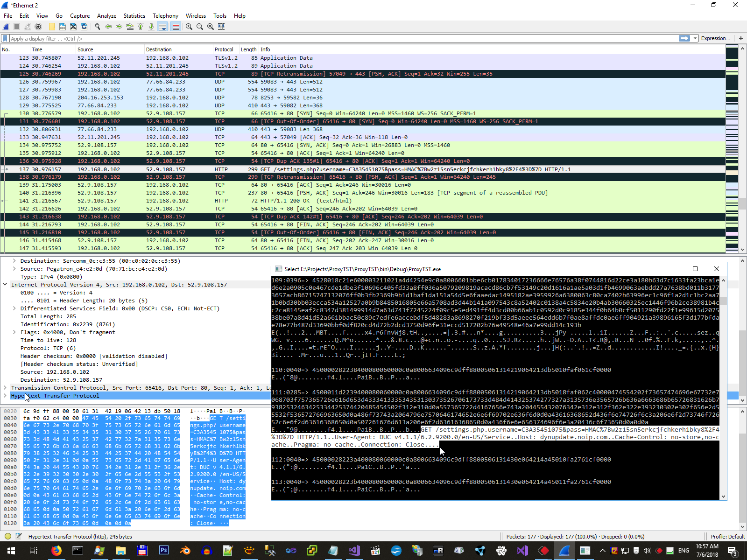Viewport: 747px width, 560px height.
Task: Click the Profile: Default status label
Action: [727, 537]
